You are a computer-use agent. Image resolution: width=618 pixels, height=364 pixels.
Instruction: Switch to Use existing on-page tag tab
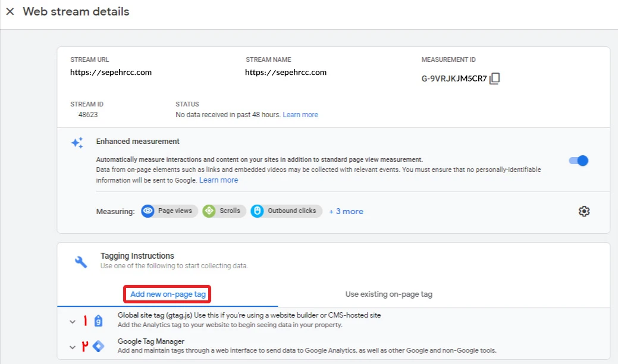388,294
